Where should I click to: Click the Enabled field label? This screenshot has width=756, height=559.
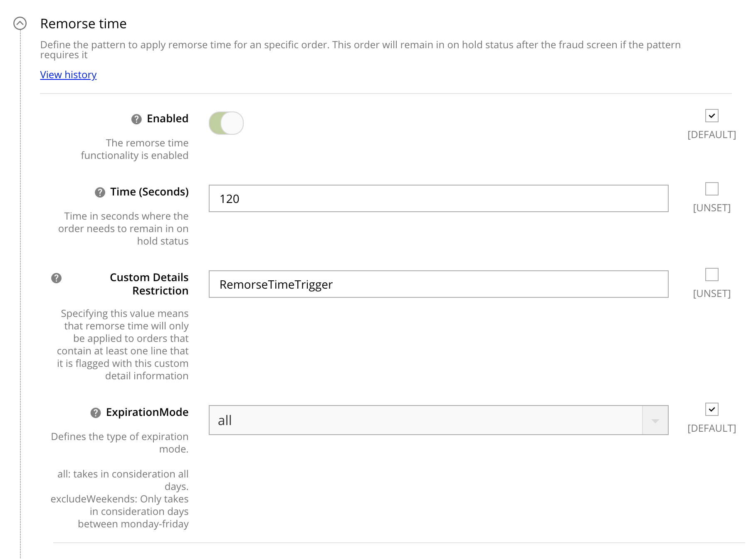(168, 119)
